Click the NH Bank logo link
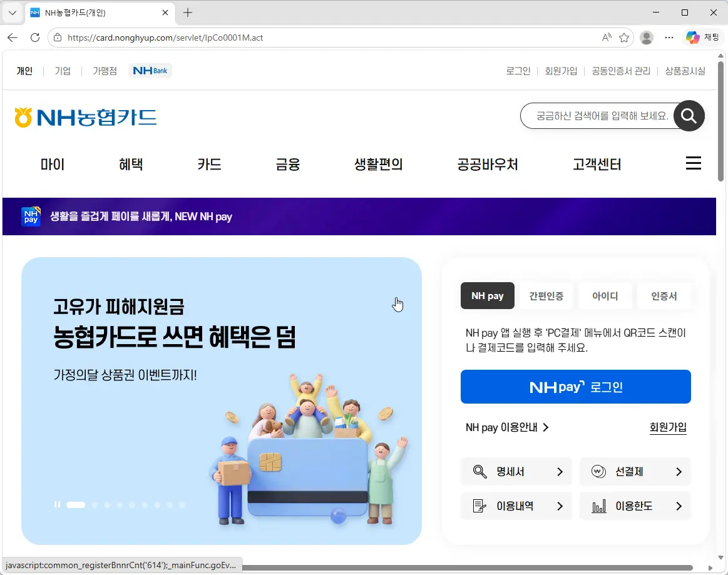The height and width of the screenshot is (575, 728). click(x=150, y=71)
